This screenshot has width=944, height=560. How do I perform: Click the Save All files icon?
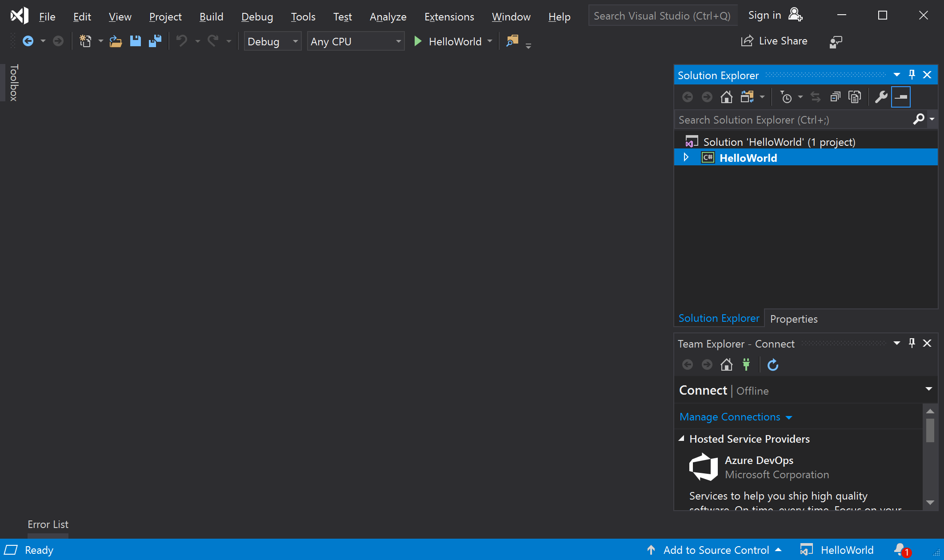click(155, 41)
